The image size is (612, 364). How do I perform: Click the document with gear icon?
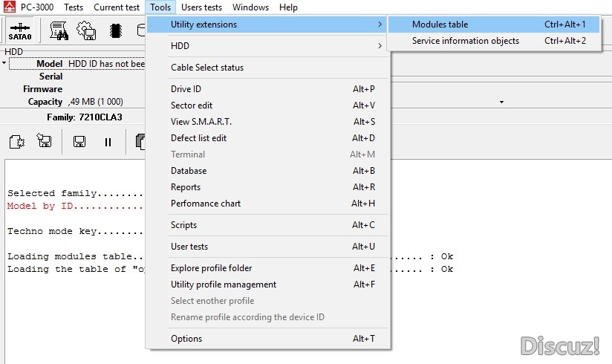(17, 141)
